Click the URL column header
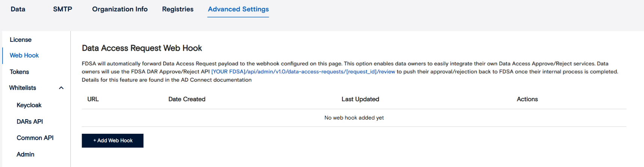The width and height of the screenshot is (644, 167). point(93,99)
